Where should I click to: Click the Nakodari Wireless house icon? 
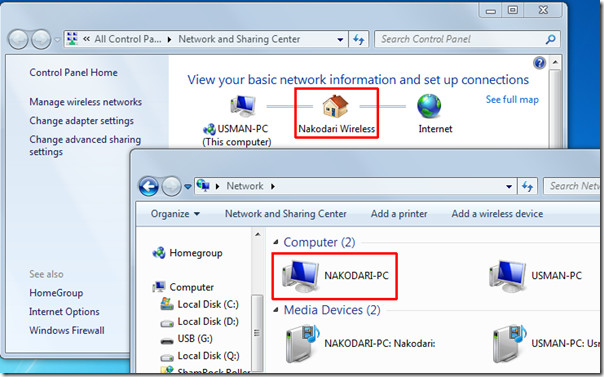point(336,106)
